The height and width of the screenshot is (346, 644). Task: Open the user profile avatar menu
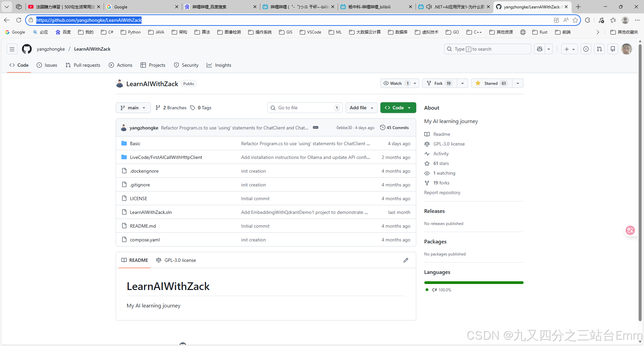tap(627, 49)
